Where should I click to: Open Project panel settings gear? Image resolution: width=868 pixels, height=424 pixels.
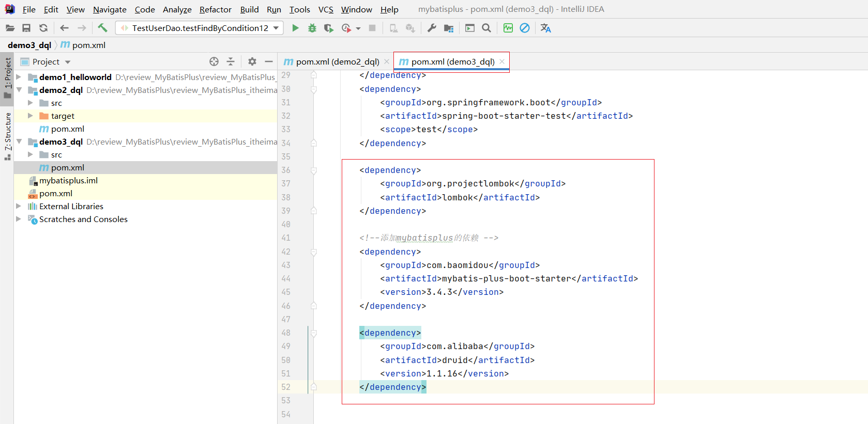pos(252,61)
